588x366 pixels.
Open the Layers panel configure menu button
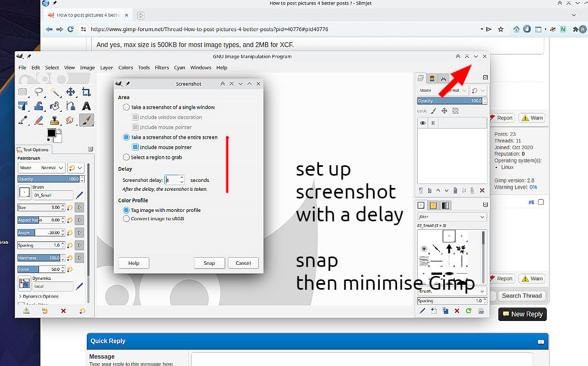[x=485, y=77]
